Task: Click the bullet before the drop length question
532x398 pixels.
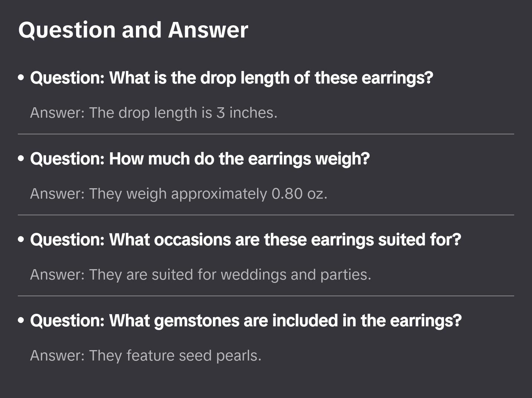Action: pos(21,78)
